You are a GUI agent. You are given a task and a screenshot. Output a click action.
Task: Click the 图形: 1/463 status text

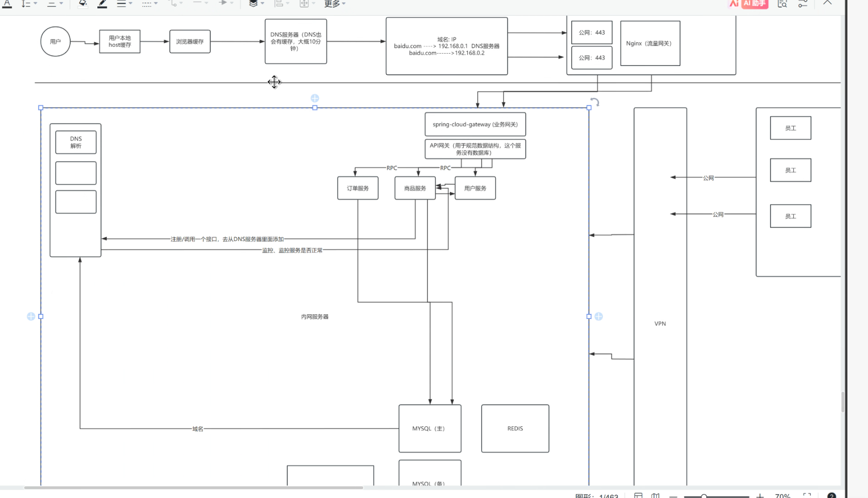[597, 496]
